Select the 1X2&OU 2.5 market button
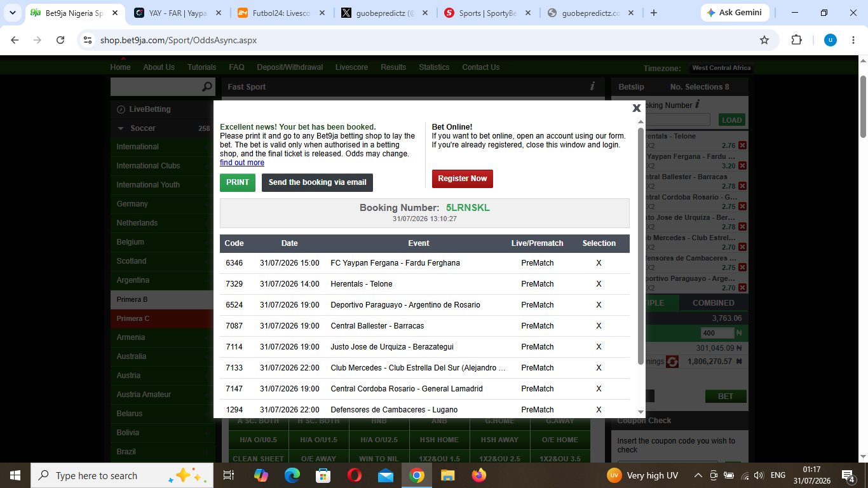The width and height of the screenshot is (868, 488). pyautogui.click(x=499, y=459)
